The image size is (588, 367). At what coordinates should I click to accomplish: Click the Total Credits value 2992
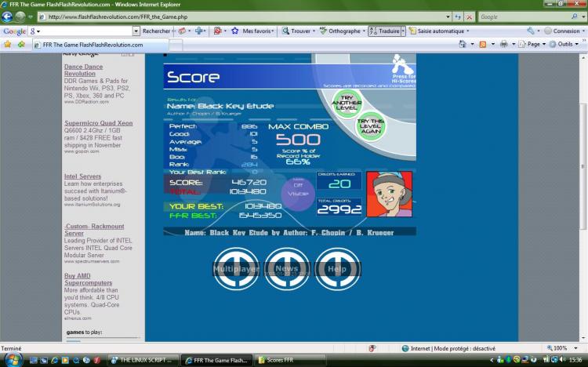click(339, 209)
